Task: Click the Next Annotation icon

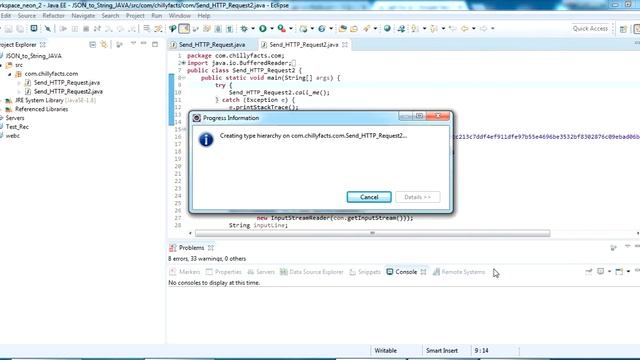Action: (x=415, y=29)
